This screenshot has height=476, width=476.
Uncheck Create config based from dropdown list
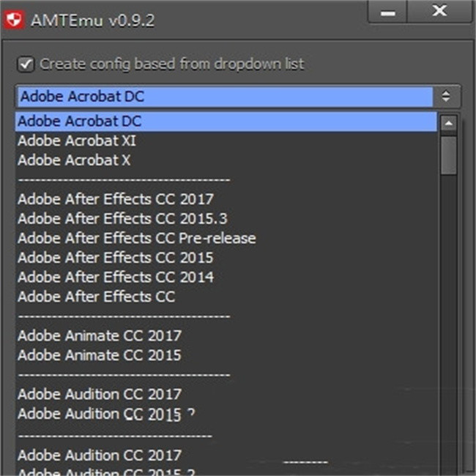pos(26,64)
